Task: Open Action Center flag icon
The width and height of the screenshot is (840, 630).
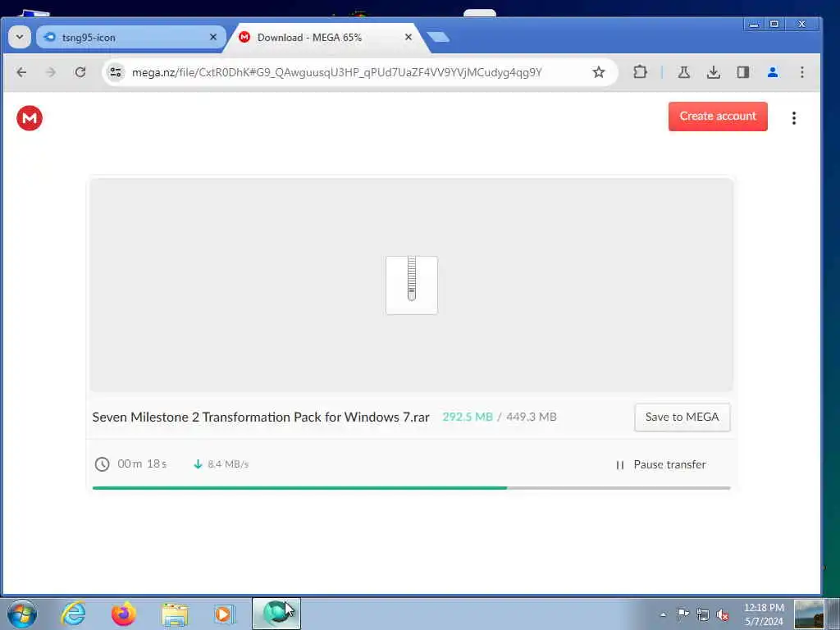Action: 682,614
